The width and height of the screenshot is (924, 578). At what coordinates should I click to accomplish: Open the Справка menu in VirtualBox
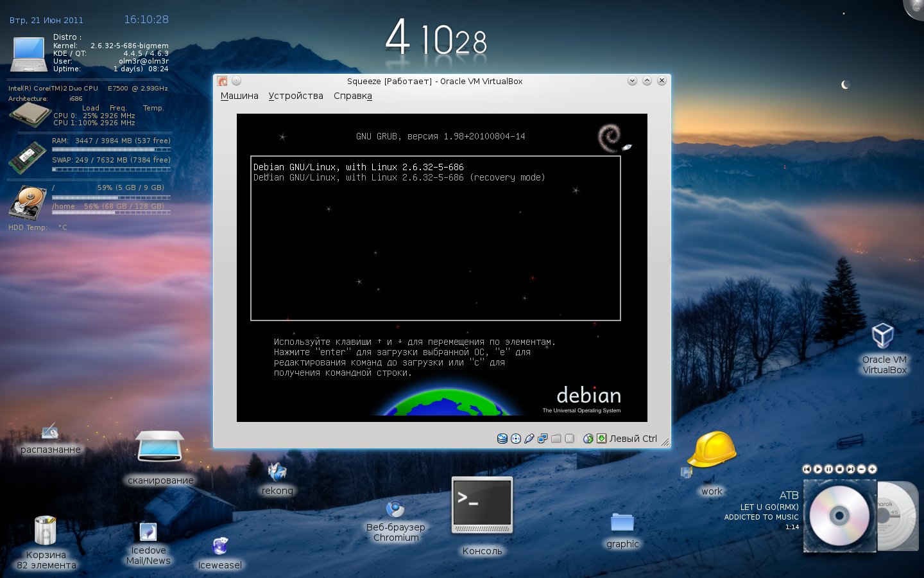353,96
